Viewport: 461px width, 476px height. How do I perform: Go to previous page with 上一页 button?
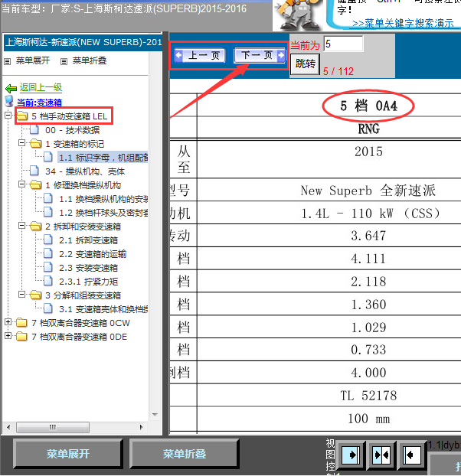coord(200,56)
